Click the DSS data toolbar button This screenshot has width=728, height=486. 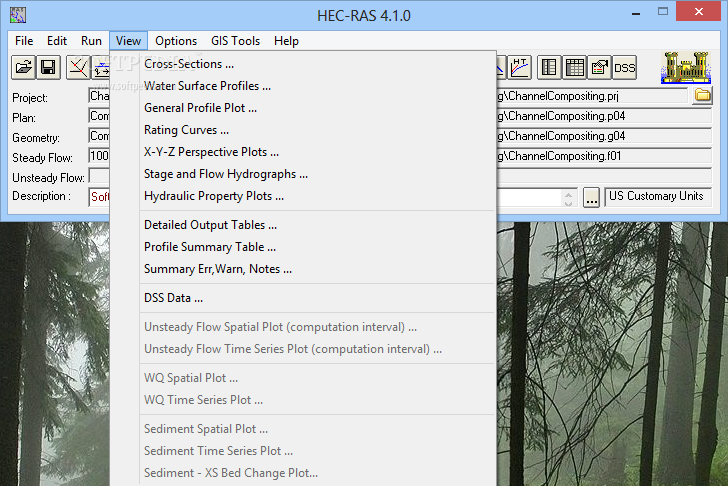624,68
